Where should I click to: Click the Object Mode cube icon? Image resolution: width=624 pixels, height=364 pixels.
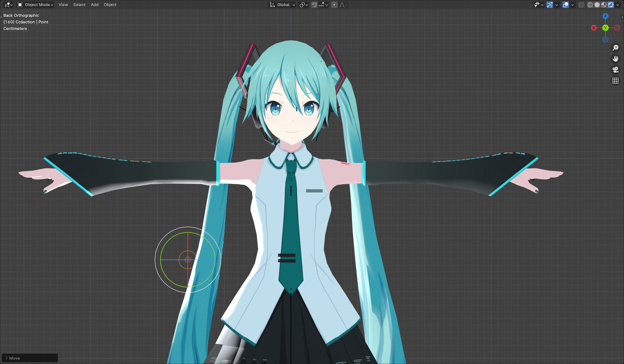point(20,5)
